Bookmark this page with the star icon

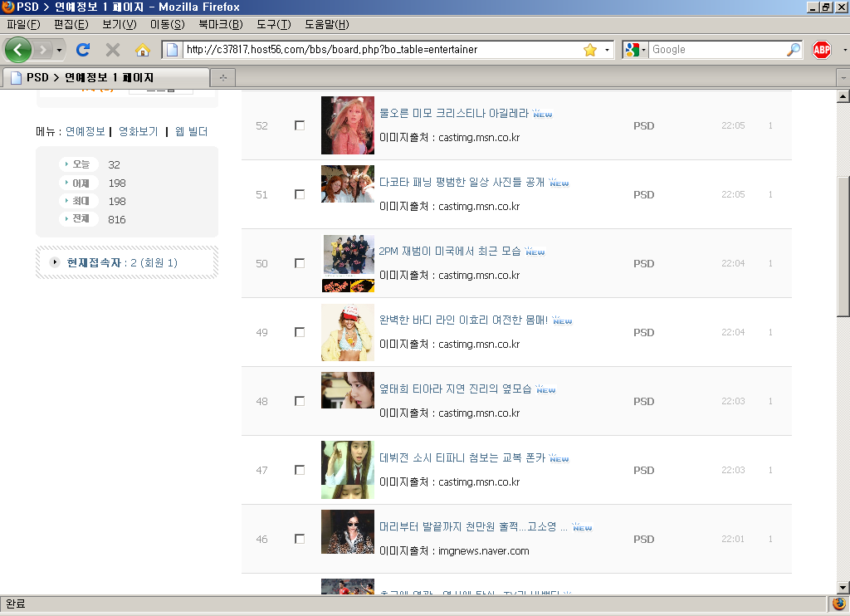pyautogui.click(x=590, y=50)
